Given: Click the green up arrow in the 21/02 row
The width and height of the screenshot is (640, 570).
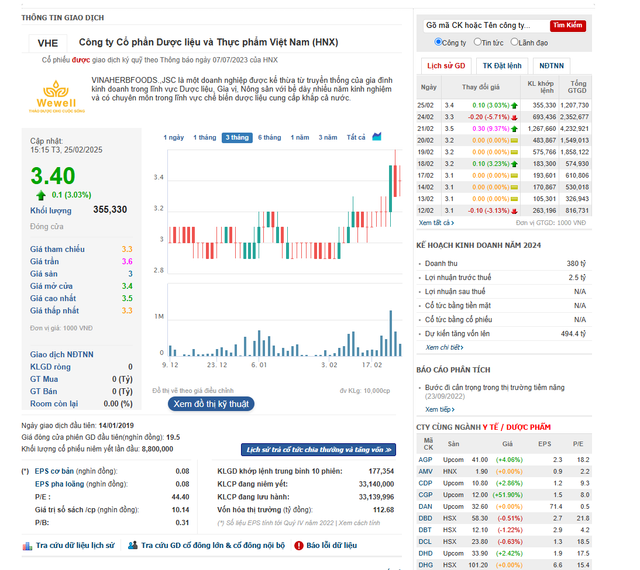Looking at the screenshot, I should click(514, 129).
